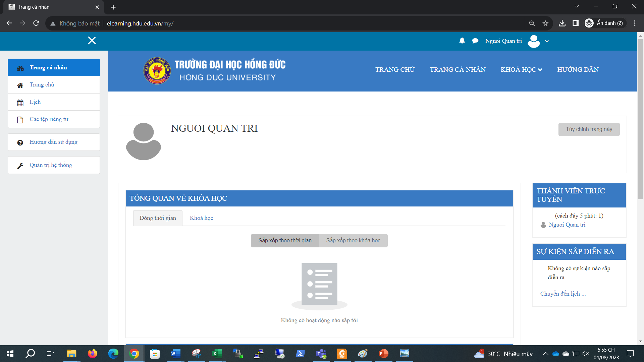
Task: Open a new browser tab
Action: point(113,7)
